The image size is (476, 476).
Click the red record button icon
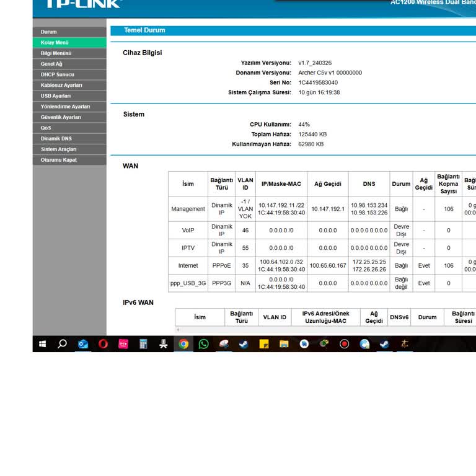(344, 344)
